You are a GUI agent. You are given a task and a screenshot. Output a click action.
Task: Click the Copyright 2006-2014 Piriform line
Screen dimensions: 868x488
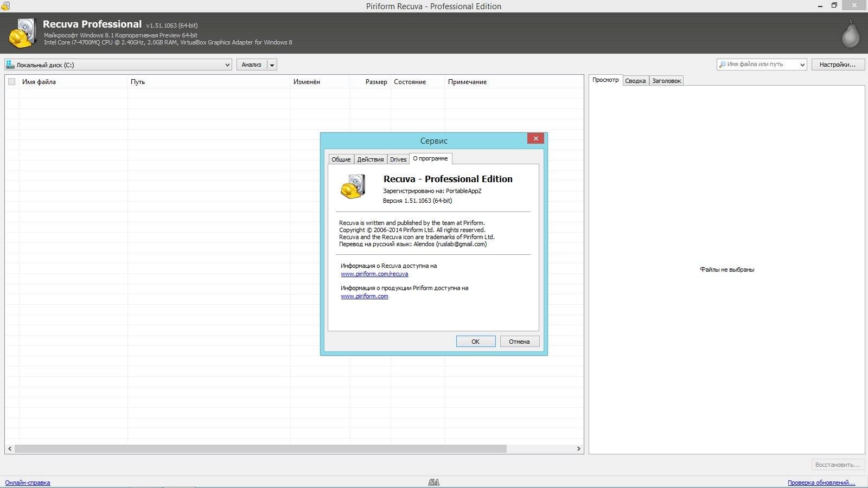[x=412, y=230]
